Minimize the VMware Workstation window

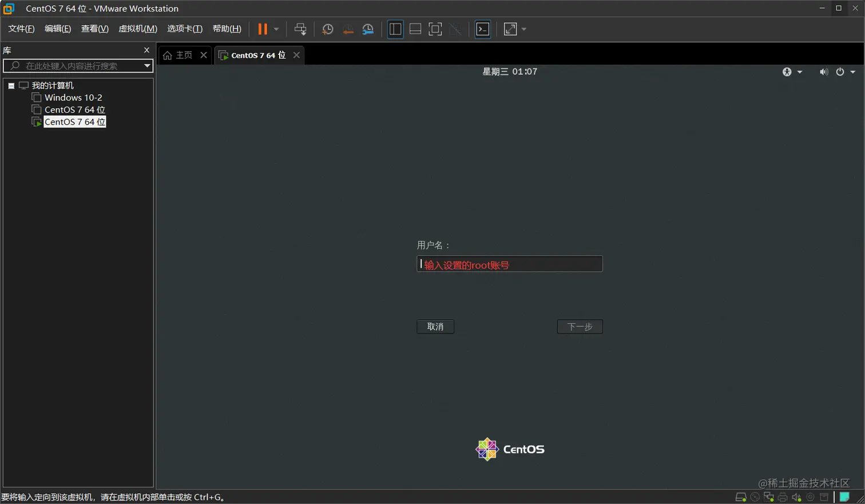[822, 8]
